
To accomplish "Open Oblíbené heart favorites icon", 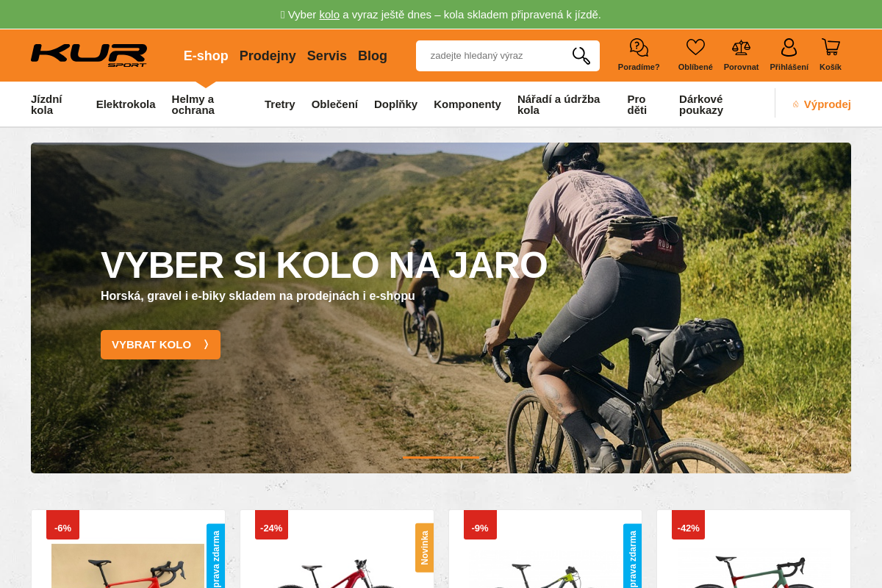I will click(695, 48).
